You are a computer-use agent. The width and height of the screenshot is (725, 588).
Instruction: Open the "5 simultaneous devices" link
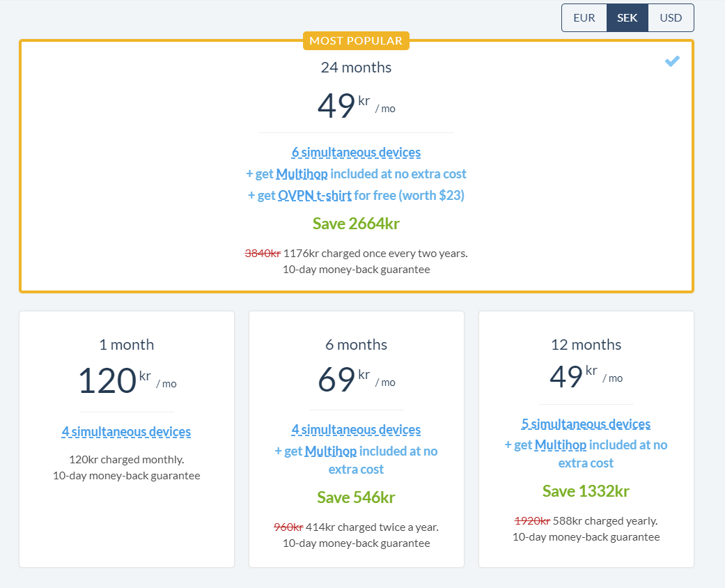tap(586, 424)
